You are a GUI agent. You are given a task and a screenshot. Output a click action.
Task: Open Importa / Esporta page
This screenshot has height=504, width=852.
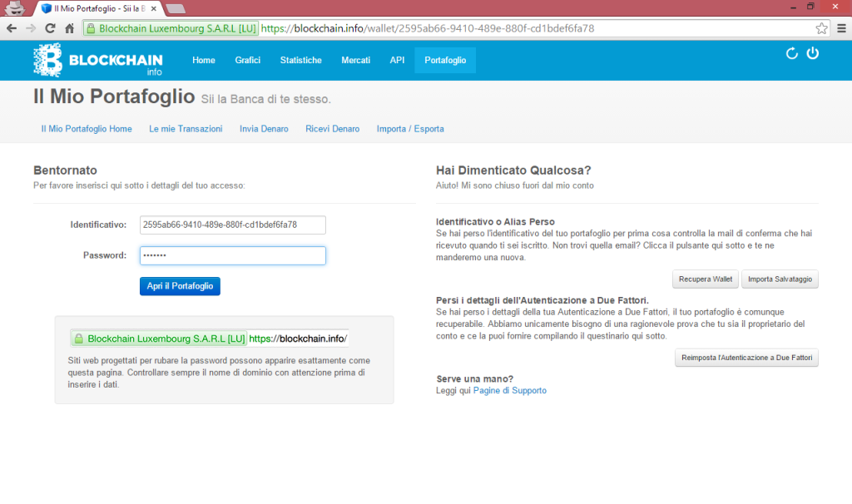click(x=410, y=129)
